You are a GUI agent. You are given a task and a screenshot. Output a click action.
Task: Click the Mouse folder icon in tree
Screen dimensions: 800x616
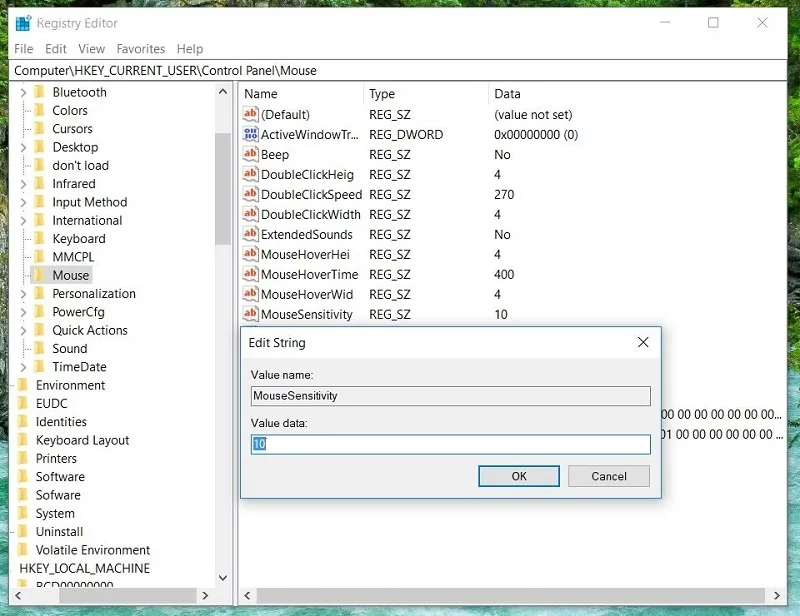(40, 275)
